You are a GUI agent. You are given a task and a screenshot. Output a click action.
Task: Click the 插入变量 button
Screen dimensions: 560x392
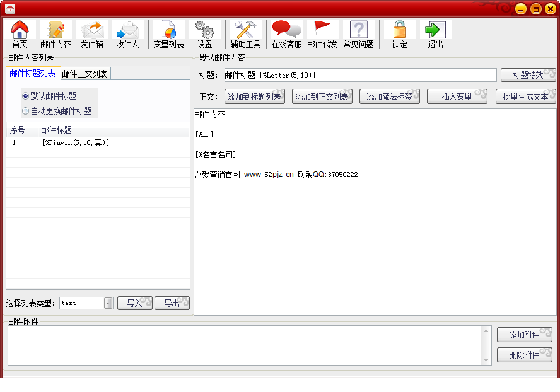point(457,96)
